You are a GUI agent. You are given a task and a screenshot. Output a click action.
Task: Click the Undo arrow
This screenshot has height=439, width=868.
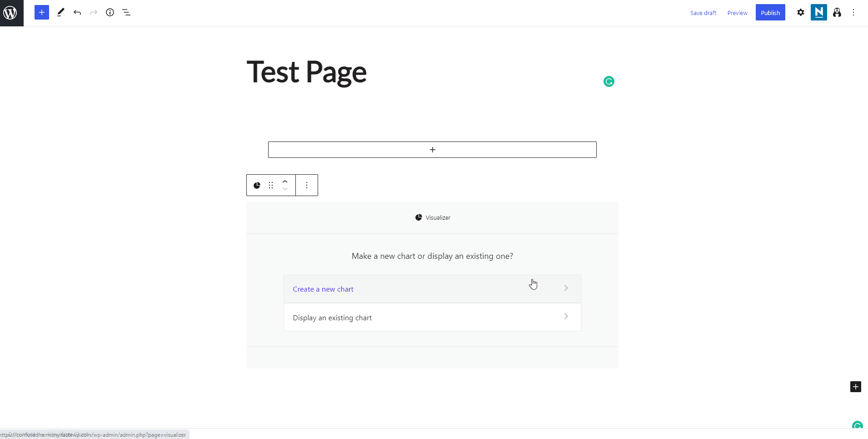(77, 13)
